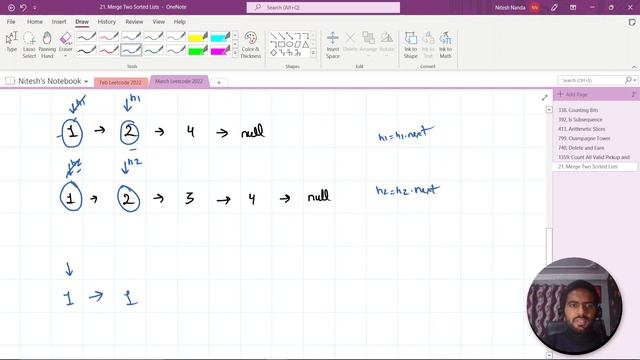
Task: Go back using the title bar Back arrow
Action: click(11, 7)
